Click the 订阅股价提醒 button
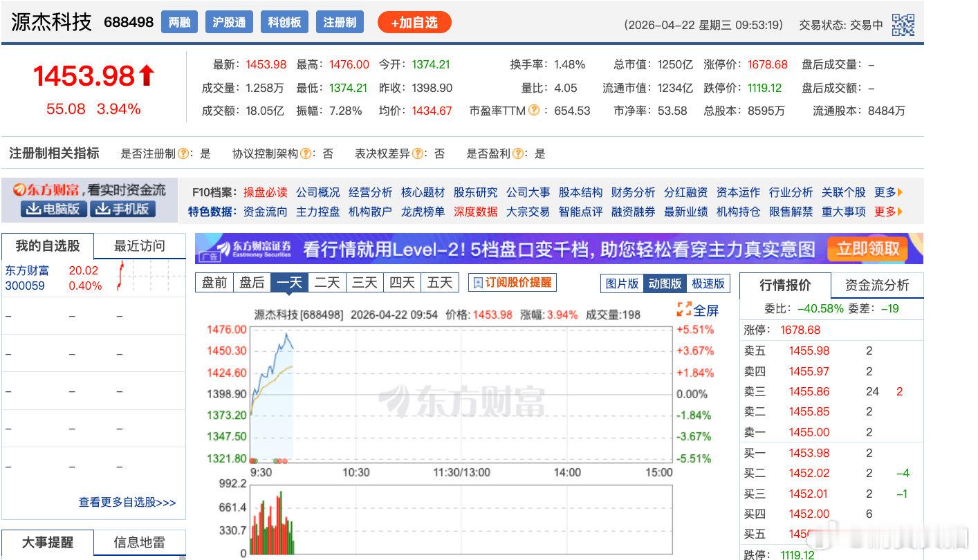This screenshot has height=560, width=978. tap(513, 282)
